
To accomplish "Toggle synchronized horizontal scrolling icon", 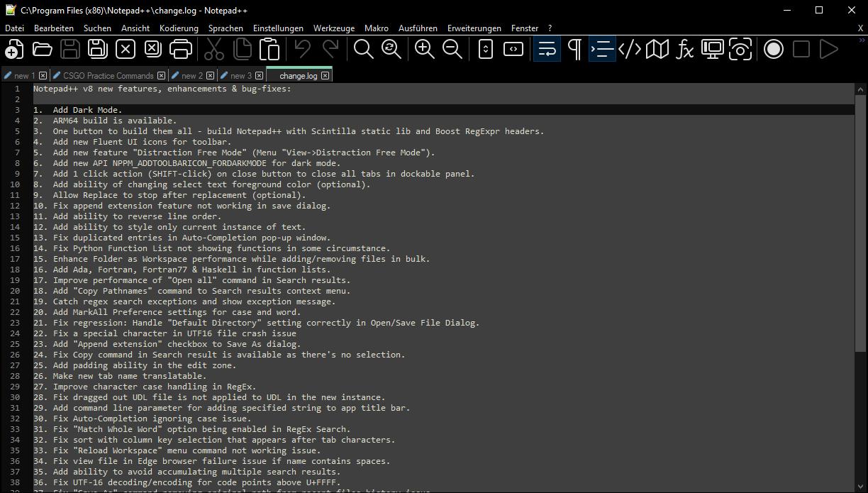I will tap(513, 49).
